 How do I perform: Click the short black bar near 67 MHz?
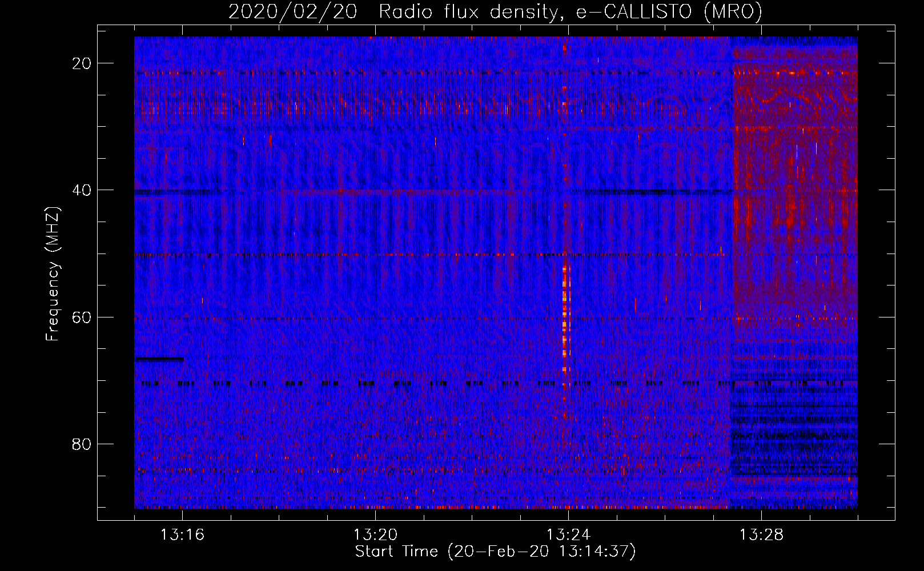159,359
